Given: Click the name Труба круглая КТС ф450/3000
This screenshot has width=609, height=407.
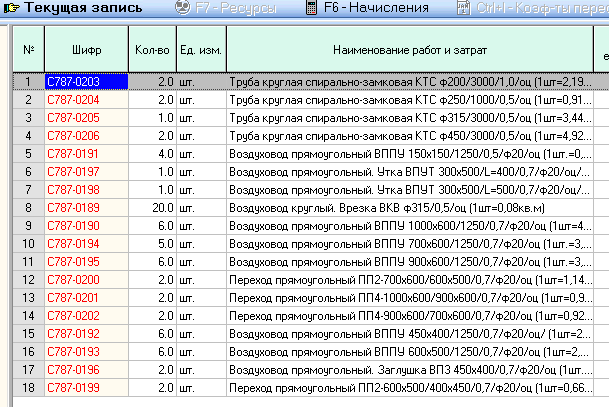Looking at the screenshot, I should coord(410,136).
